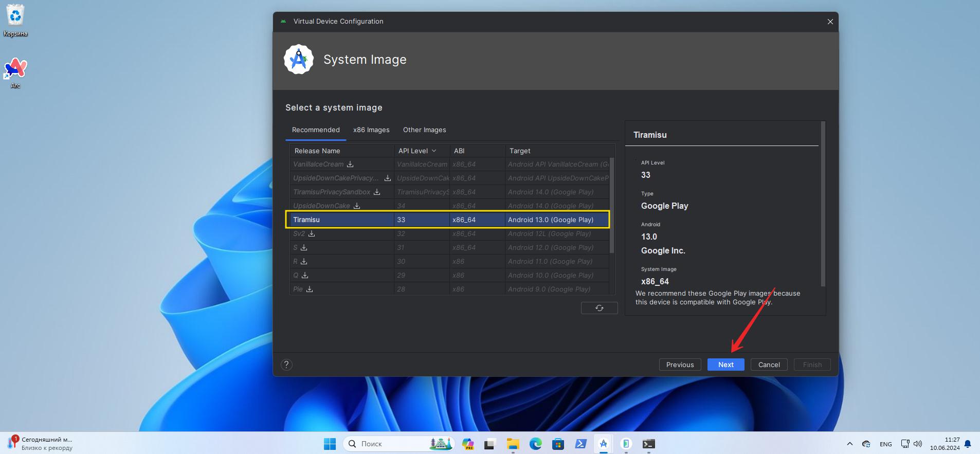Screen dimensions: 980x454
Task: Show hidden system tray icons
Action: (849, 444)
